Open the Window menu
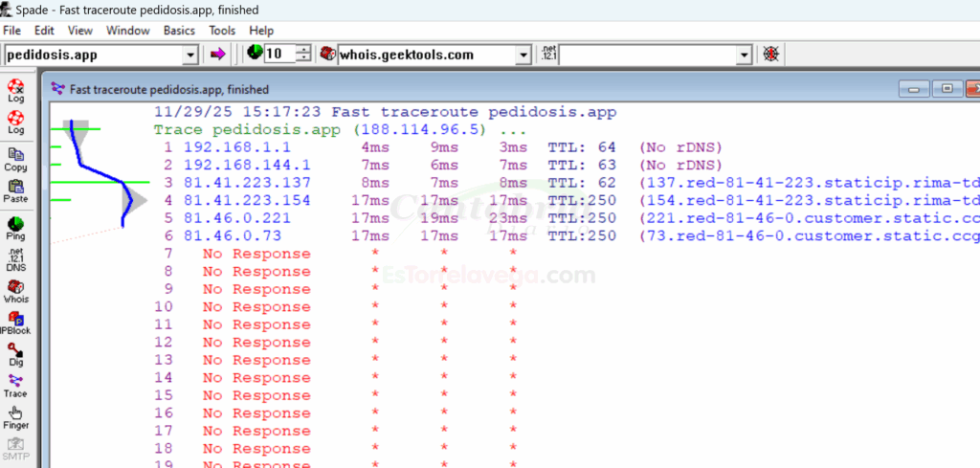This screenshot has height=468, width=980. [127, 31]
